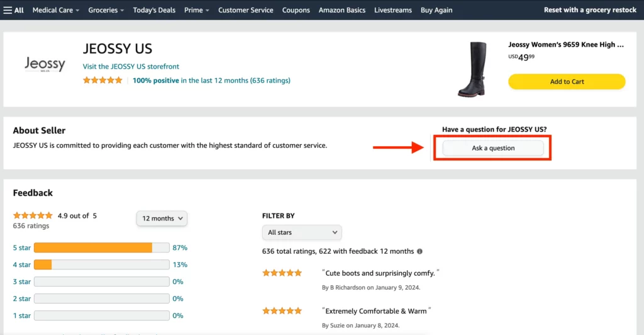644x335 pixels.
Task: Open the All hamburger menu
Action: coord(13,10)
